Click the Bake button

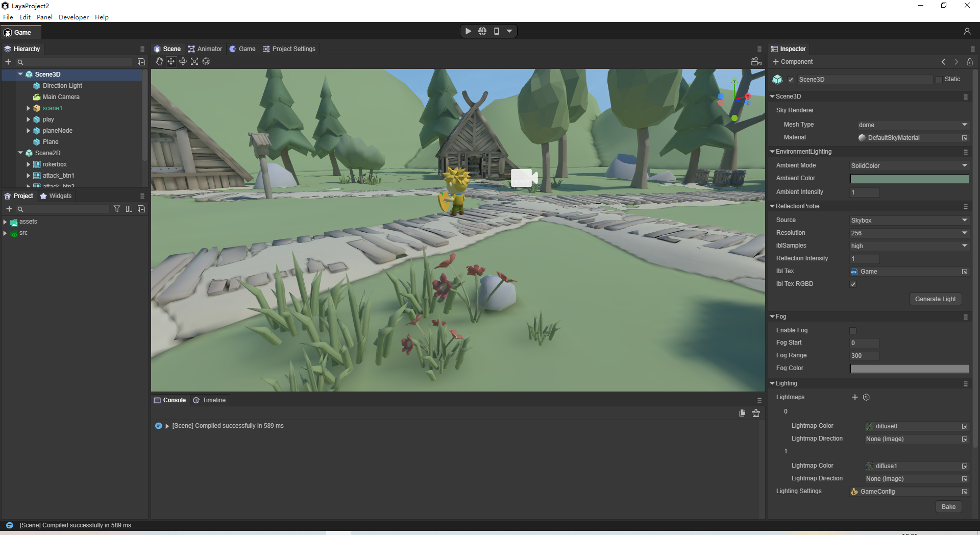click(x=948, y=507)
